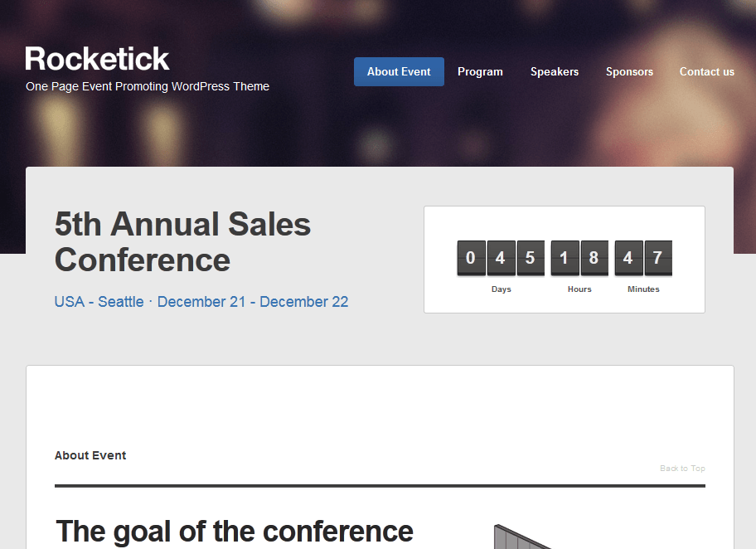Click the last days digit showing 5
The height and width of the screenshot is (549, 756).
tap(531, 258)
